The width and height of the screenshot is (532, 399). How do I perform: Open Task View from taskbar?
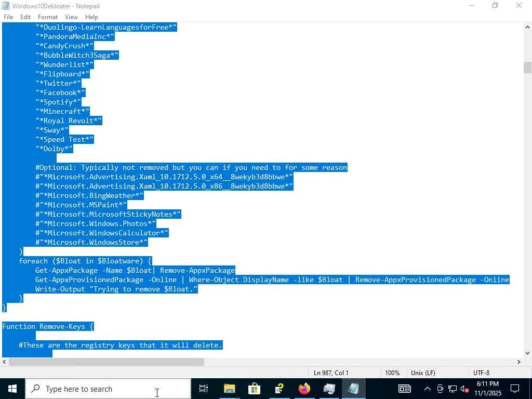204,389
